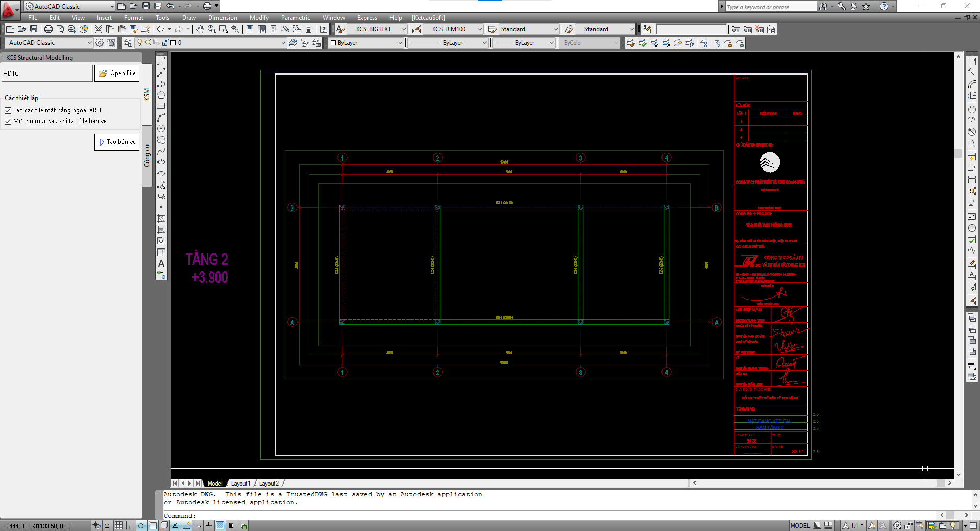
Task: Click the 'Type a keyword or phrase' search box
Action: tap(770, 7)
